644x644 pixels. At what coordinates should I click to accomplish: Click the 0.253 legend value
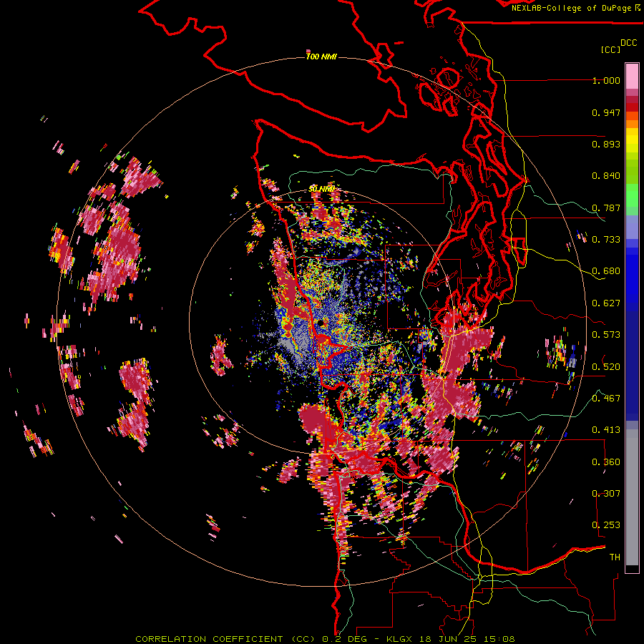[606, 525]
